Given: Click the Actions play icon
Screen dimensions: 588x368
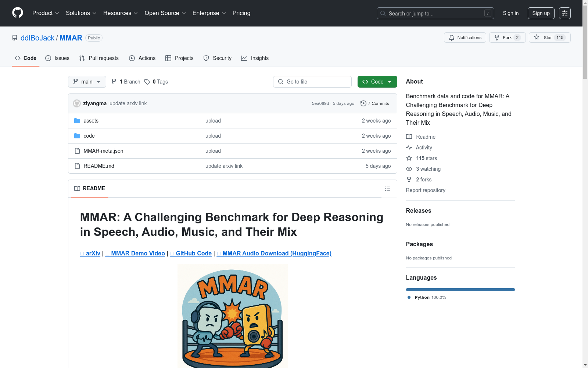Looking at the screenshot, I should (132, 58).
